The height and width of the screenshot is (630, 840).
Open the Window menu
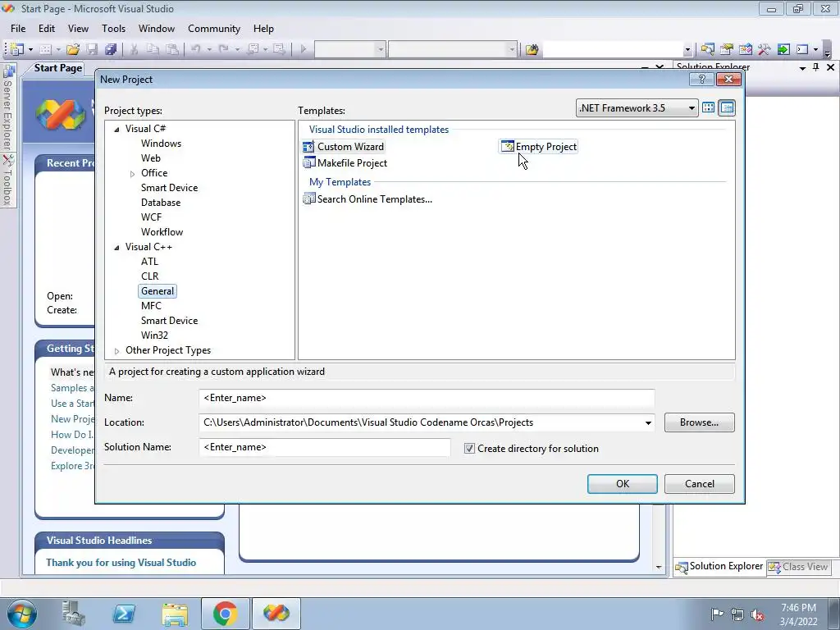[x=157, y=29]
